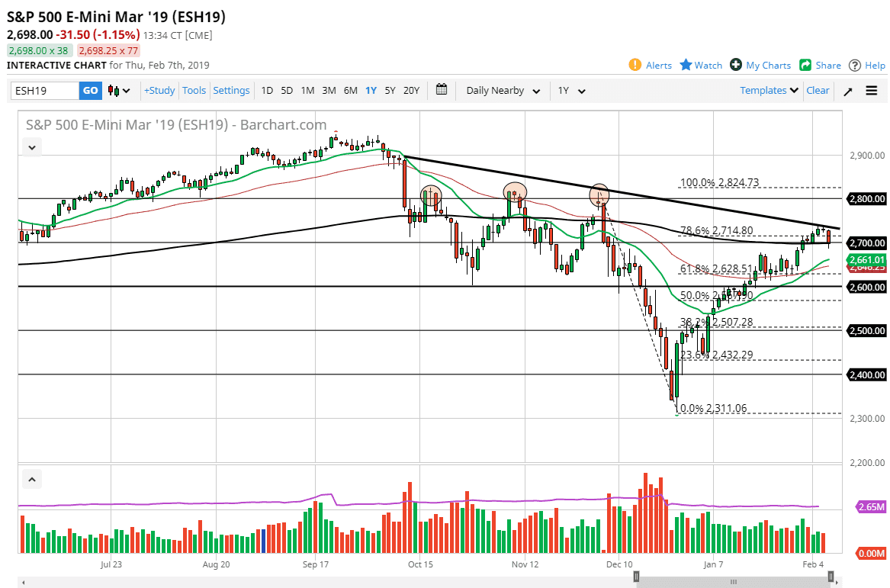Open the Tools menu

(x=194, y=90)
